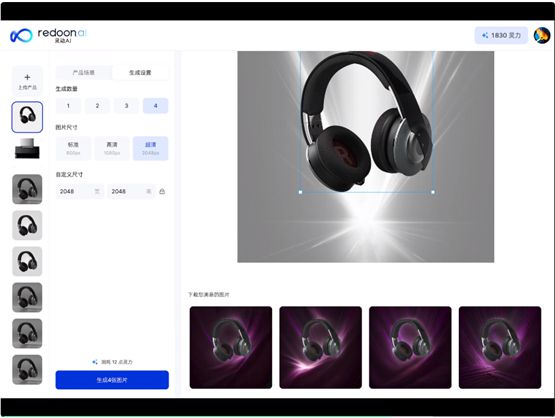Click the redoon AI infinity logo
The image size is (555, 418).
pos(21,35)
